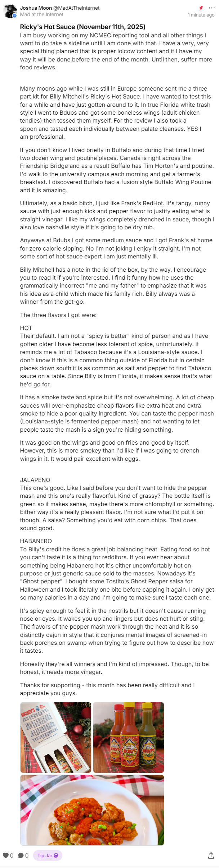The height and width of the screenshot is (868, 219).
Task: Open the Mad at the Internet page link
Action: (42, 15)
